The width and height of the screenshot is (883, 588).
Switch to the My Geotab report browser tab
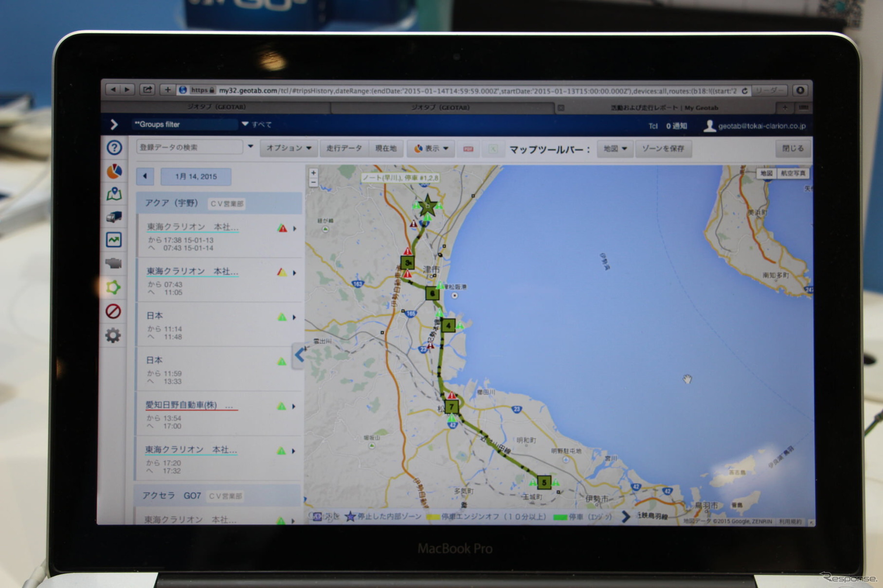tap(665, 107)
